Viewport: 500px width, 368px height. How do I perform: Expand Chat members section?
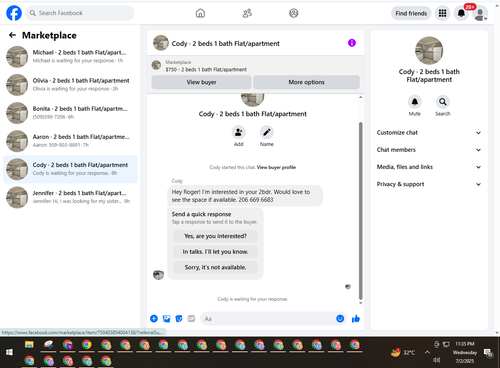[429, 150]
